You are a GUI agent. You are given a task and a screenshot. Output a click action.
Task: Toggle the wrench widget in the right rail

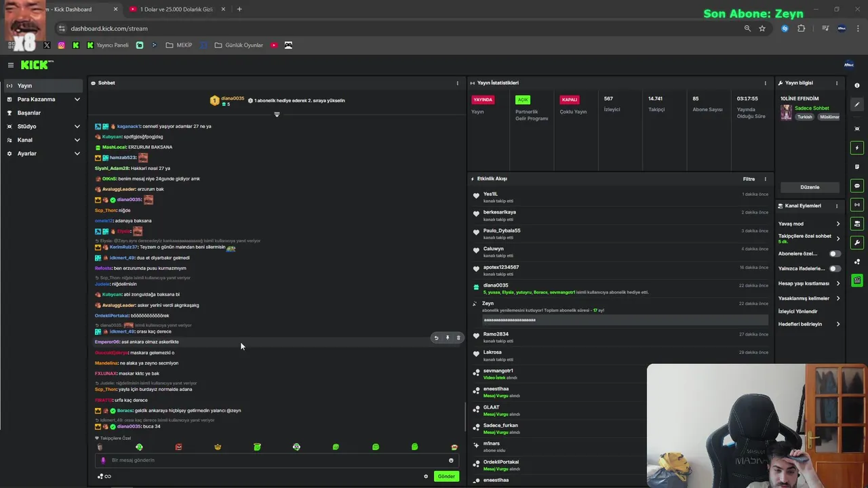tap(857, 243)
